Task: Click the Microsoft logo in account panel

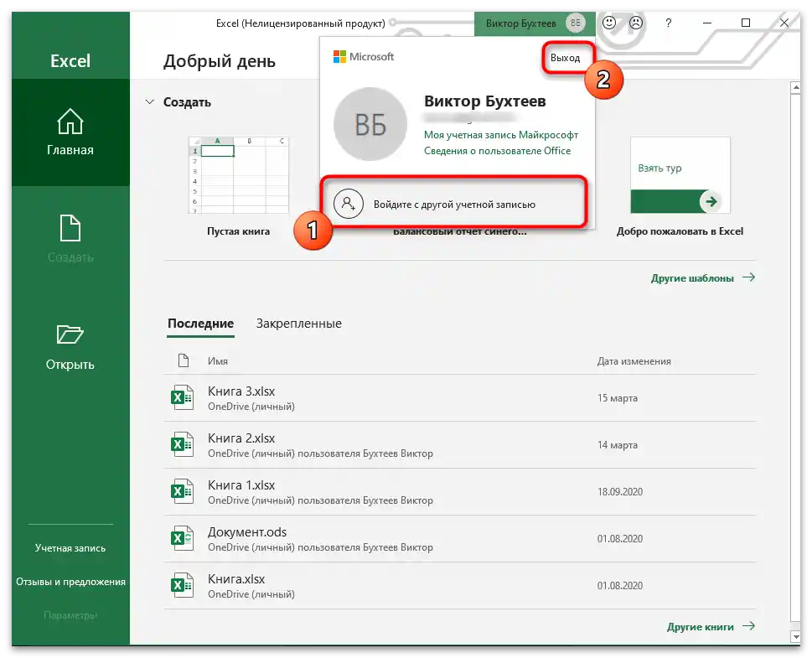Action: [x=364, y=56]
